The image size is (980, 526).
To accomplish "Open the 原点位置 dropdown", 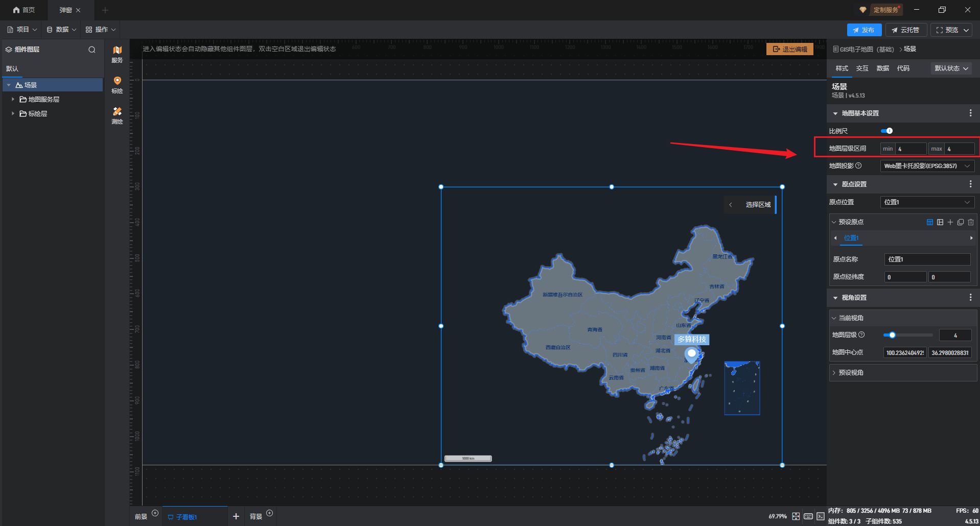I will (x=927, y=202).
